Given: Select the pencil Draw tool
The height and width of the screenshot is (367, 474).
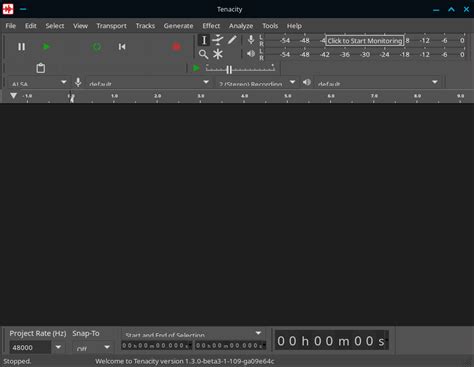Looking at the screenshot, I should point(232,40).
